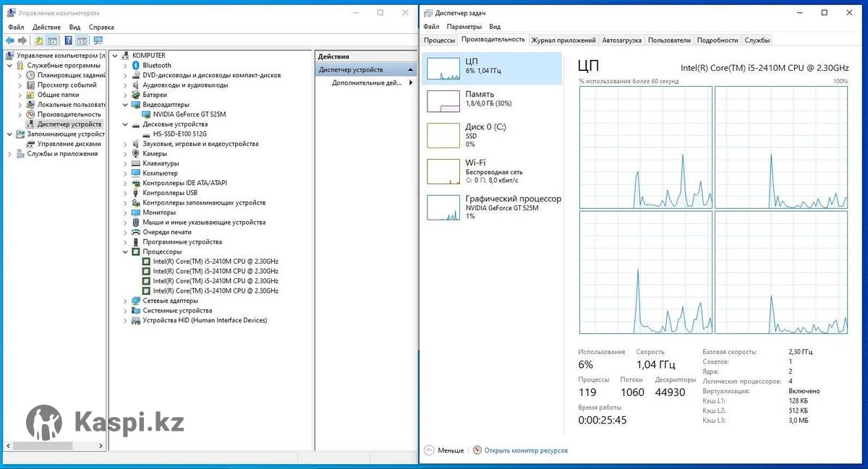Select the Память performance graph thumbnail
The width and height of the screenshot is (868, 469).
pos(443,100)
